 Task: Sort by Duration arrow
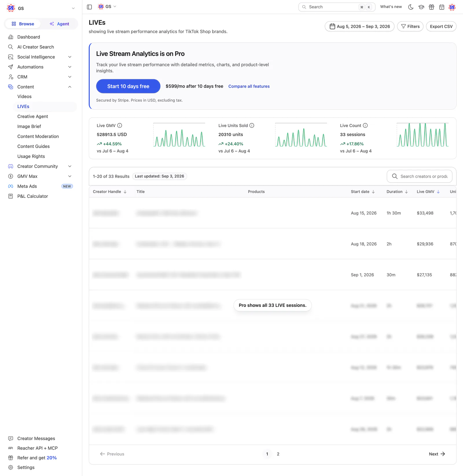pyautogui.click(x=406, y=192)
